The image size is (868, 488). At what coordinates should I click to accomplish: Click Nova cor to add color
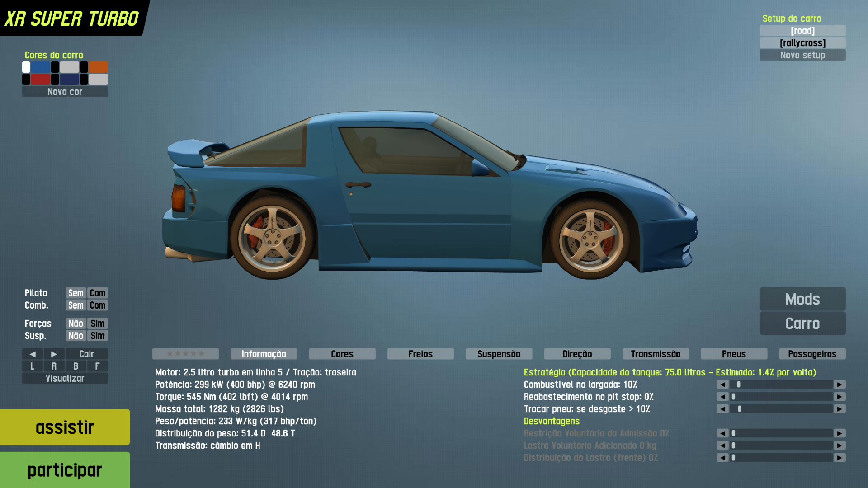pyautogui.click(x=65, y=92)
